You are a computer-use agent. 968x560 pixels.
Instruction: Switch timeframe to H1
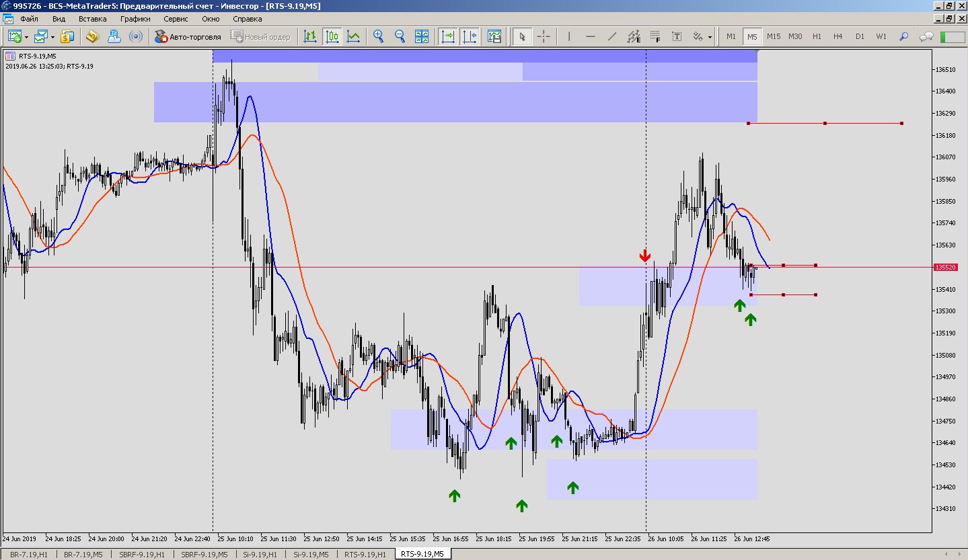[x=817, y=36]
